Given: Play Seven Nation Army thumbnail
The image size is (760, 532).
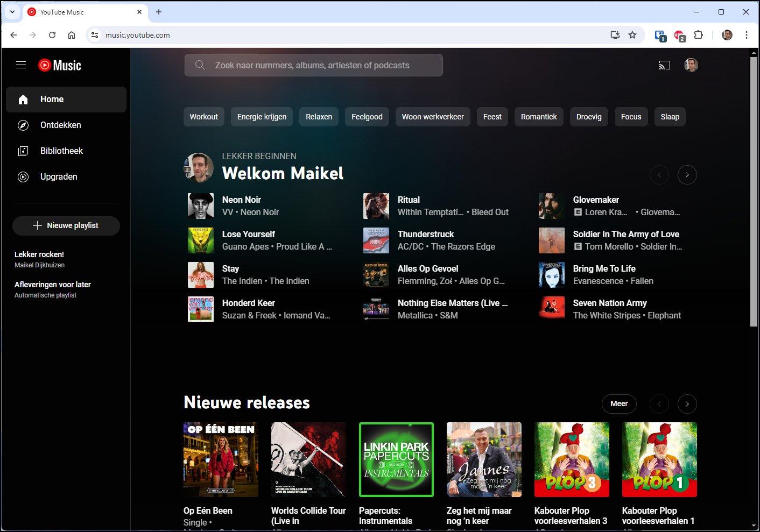Looking at the screenshot, I should (552, 309).
